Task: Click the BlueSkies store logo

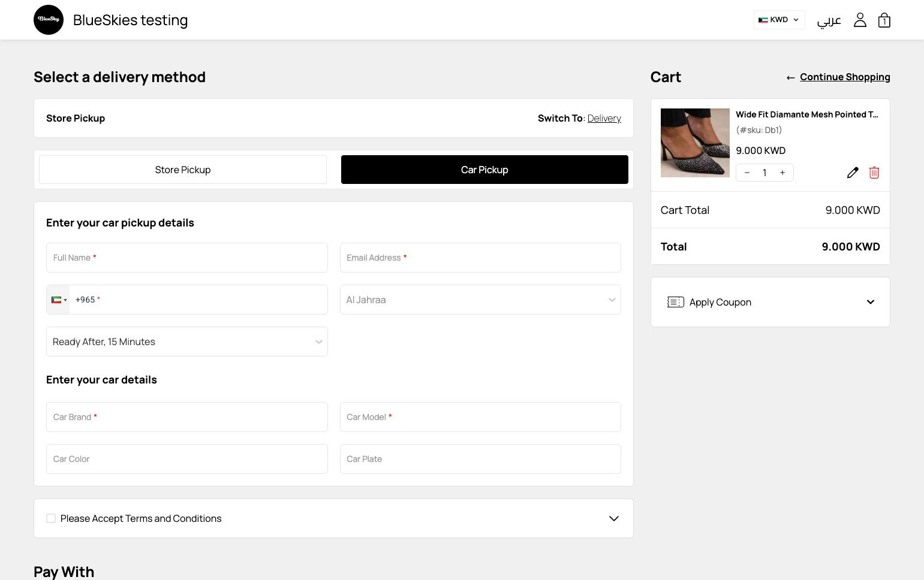Action: [x=49, y=20]
